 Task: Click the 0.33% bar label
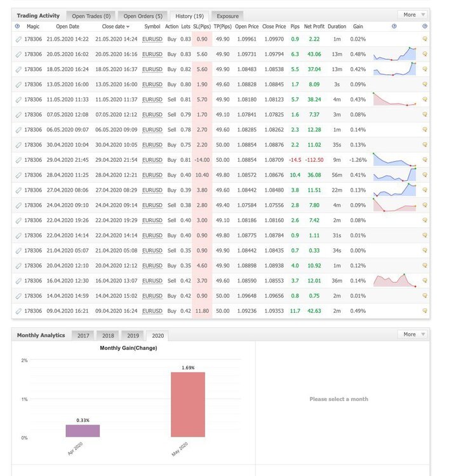83,420
